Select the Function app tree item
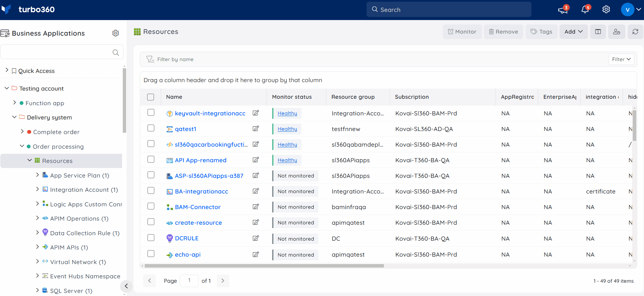The height and width of the screenshot is (296, 644). click(45, 103)
